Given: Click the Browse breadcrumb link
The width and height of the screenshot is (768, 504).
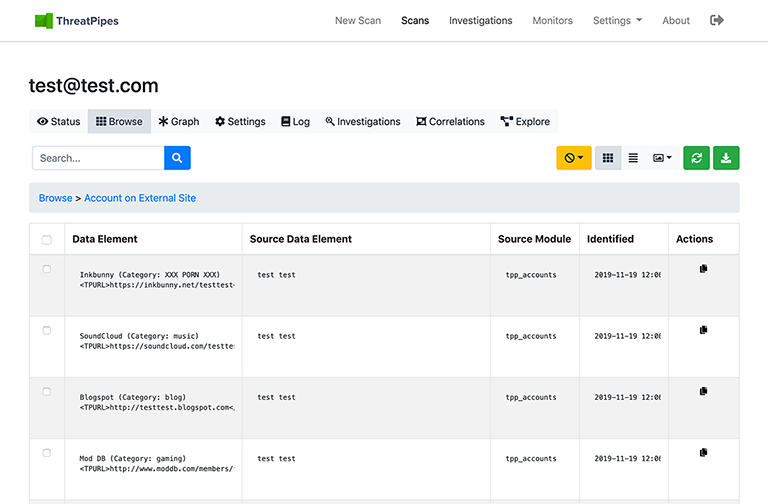Looking at the screenshot, I should (x=55, y=198).
